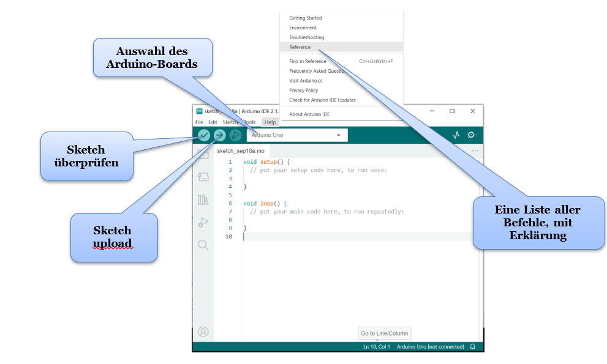607x364 pixels.
Task: Click the main code comment line 7
Action: point(326,212)
